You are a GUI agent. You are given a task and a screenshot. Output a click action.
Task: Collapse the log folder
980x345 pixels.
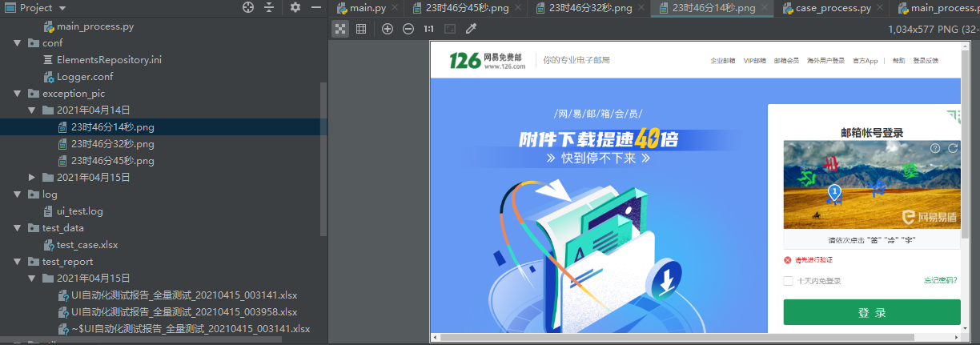click(x=18, y=195)
